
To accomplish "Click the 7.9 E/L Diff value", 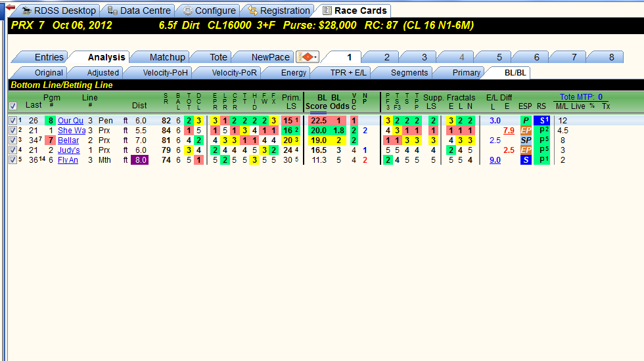I will [509, 131].
